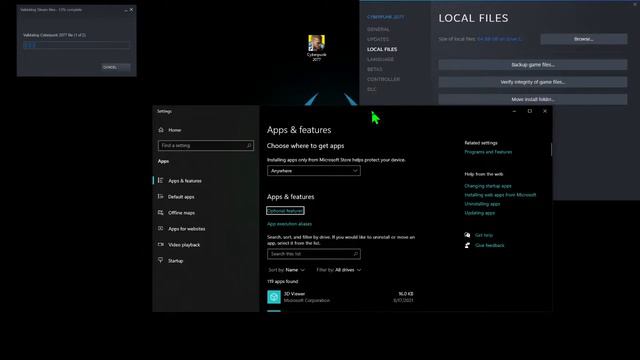The height and width of the screenshot is (360, 640).
Task: Click Verify integrity of game files button
Action: pyautogui.click(x=533, y=82)
